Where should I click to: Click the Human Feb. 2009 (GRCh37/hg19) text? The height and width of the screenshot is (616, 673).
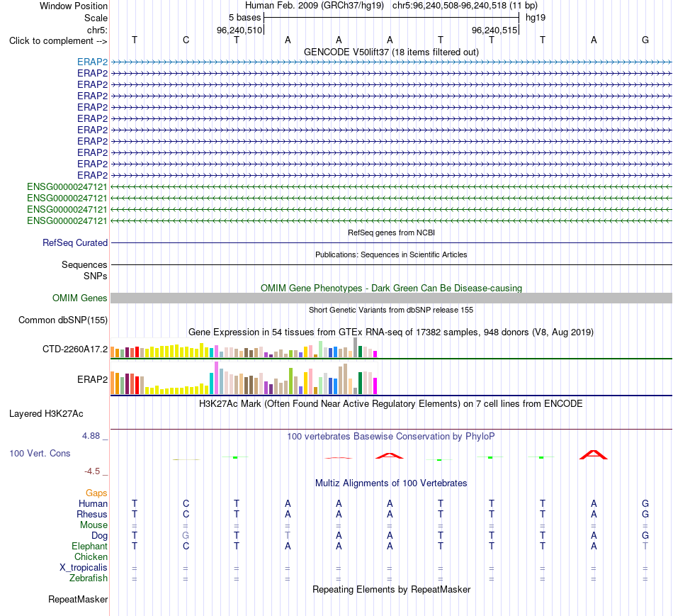point(316,6)
